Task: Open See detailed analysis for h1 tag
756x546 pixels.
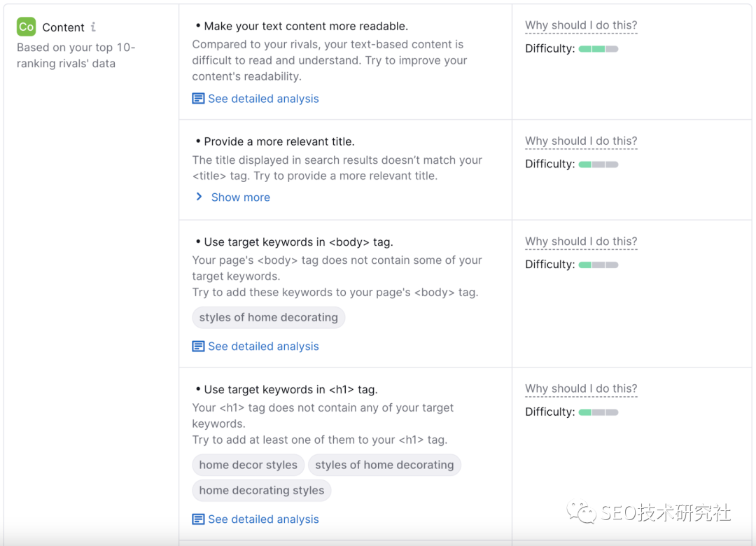Action: tap(263, 519)
